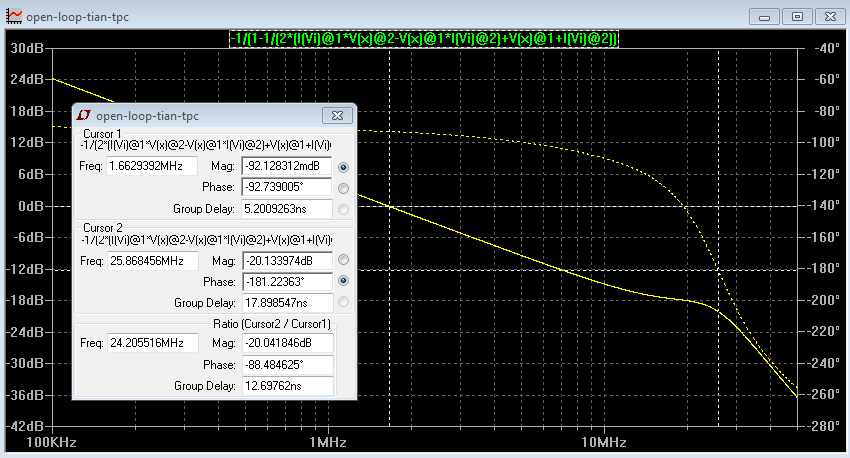850x458 pixels.
Task: Maximize the open-loop-tian-tpc plot window
Action: point(797,17)
